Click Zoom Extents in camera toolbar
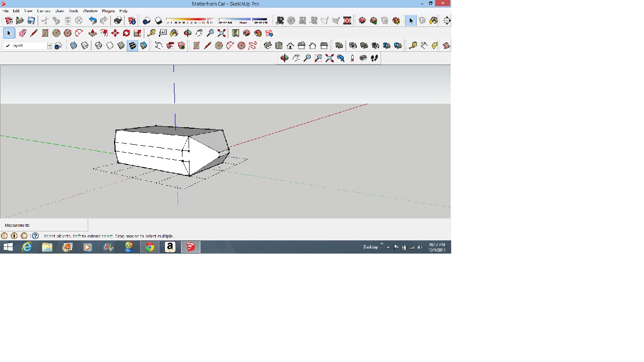Screen dimensions: 644x362 (330, 58)
